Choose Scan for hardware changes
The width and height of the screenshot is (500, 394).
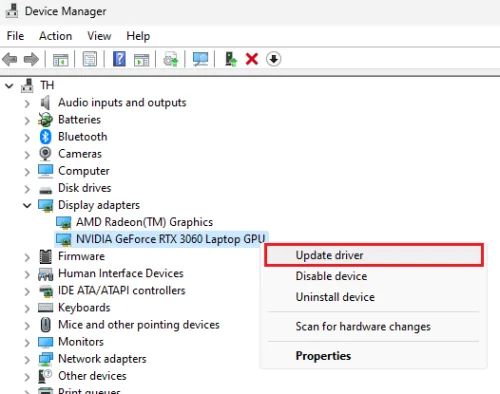coord(374,327)
